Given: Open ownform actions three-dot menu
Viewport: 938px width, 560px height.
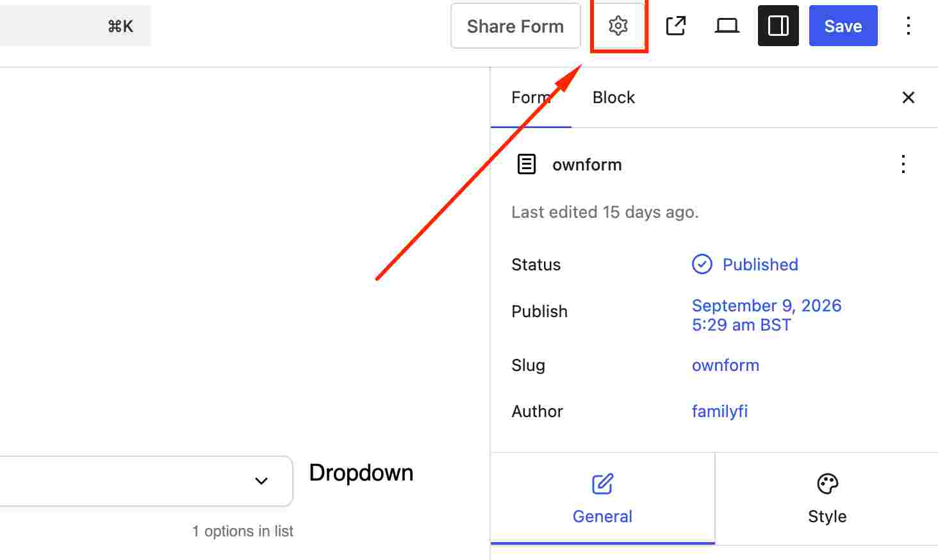Looking at the screenshot, I should (x=903, y=164).
